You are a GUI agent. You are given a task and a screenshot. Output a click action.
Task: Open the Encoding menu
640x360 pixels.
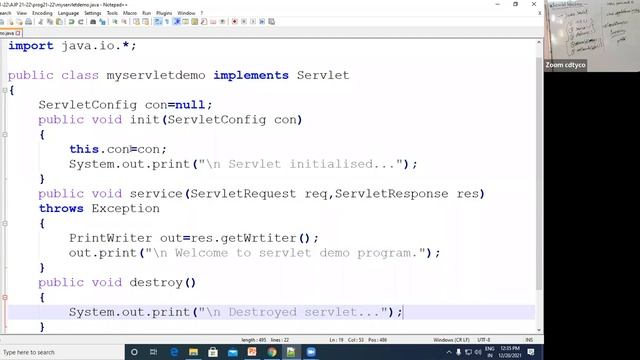pyautogui.click(x=42, y=13)
